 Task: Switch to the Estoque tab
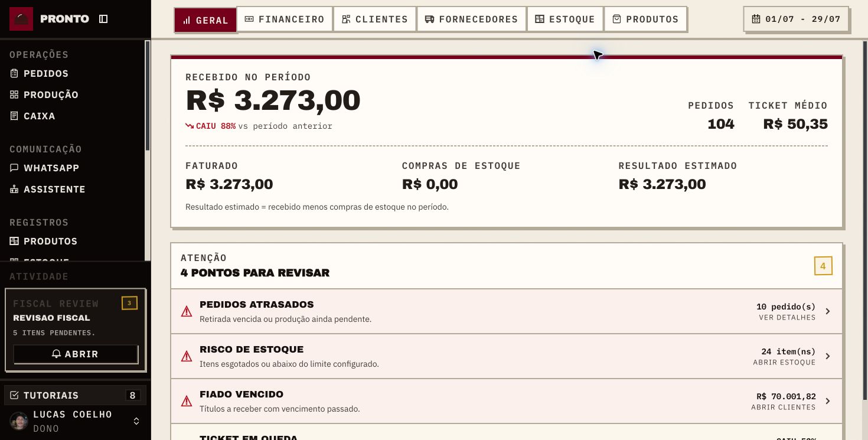[x=565, y=19]
